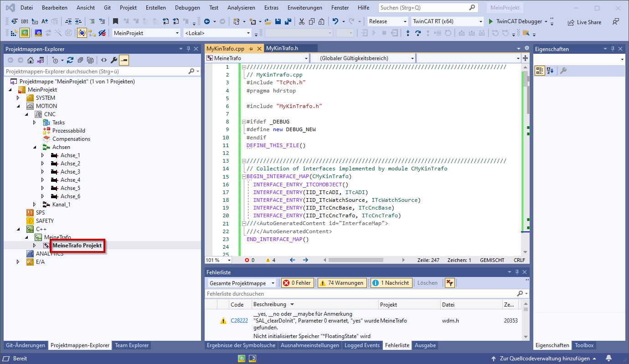
Task: Click the Cut scissors toolbar icon
Action: coord(301,21)
